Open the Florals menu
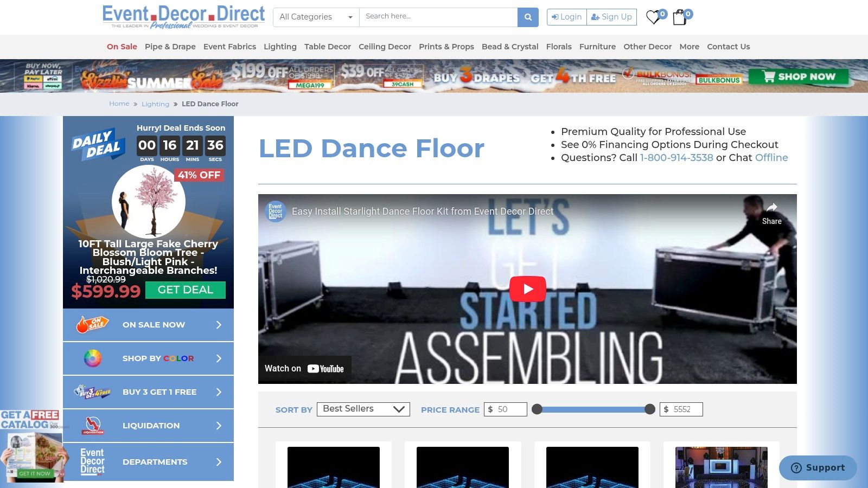Image resolution: width=868 pixels, height=488 pixels. 559,47
